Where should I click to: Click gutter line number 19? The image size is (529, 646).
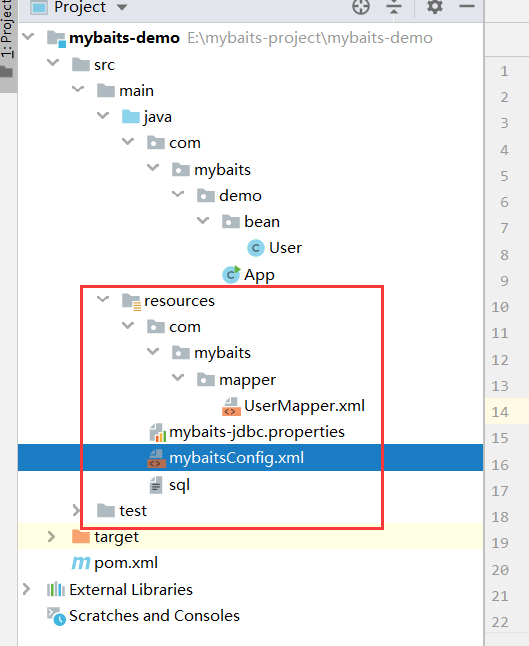[x=500, y=543]
